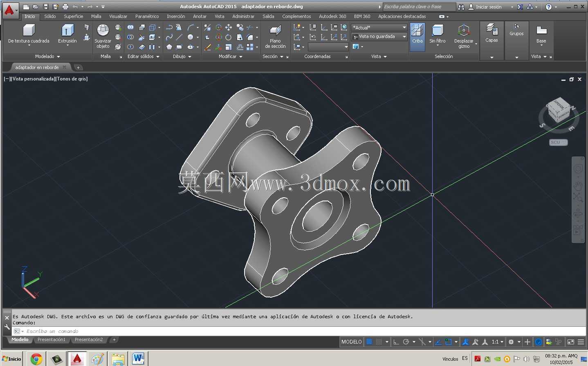Click the search box Escriba palabra clave
The height and width of the screenshot is (366, 588).
[x=419, y=7]
